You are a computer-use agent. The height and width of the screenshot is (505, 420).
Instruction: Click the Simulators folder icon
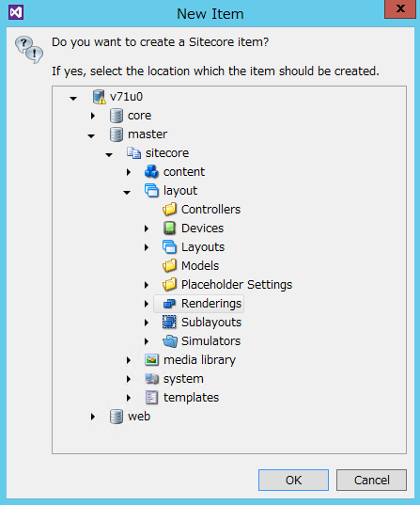(170, 341)
